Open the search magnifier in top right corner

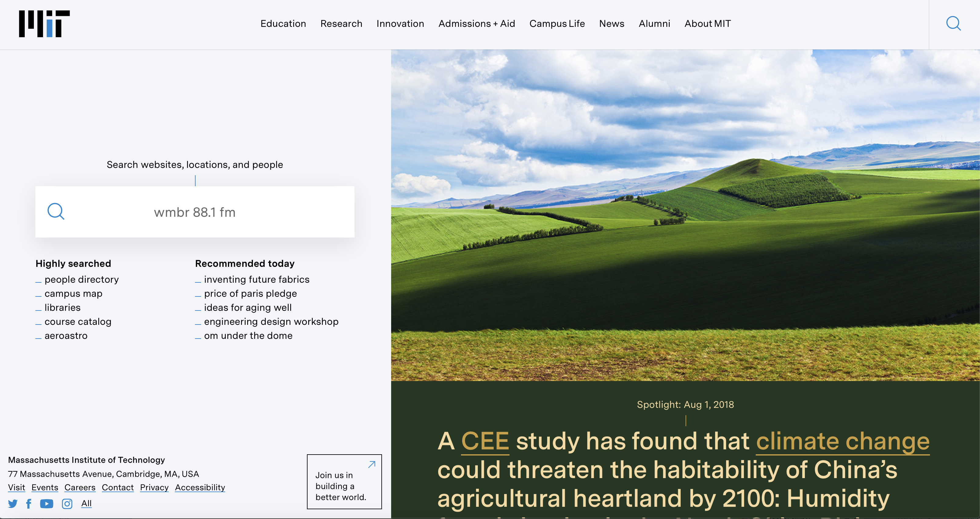click(954, 24)
